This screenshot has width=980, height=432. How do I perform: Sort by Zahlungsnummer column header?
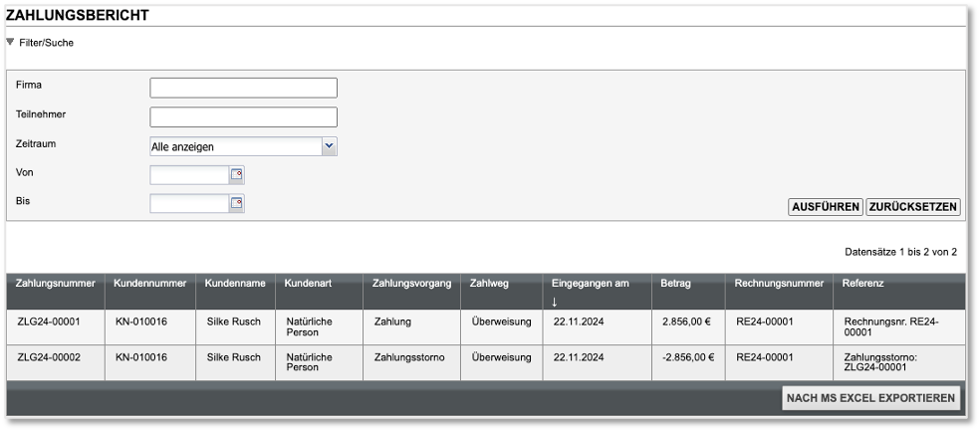[56, 284]
